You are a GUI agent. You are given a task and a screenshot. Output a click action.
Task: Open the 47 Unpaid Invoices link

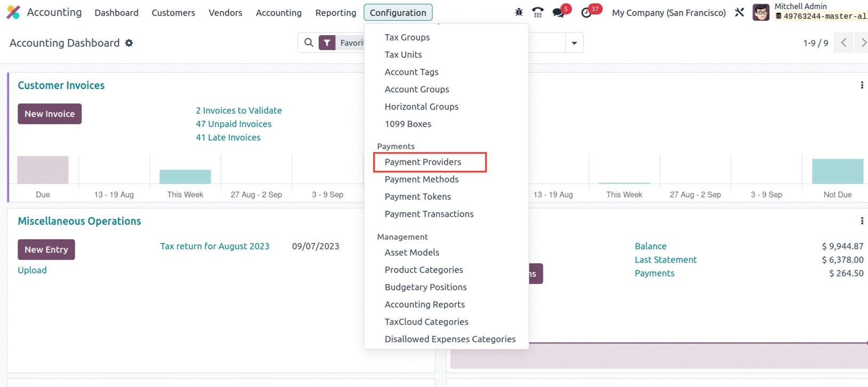234,124
